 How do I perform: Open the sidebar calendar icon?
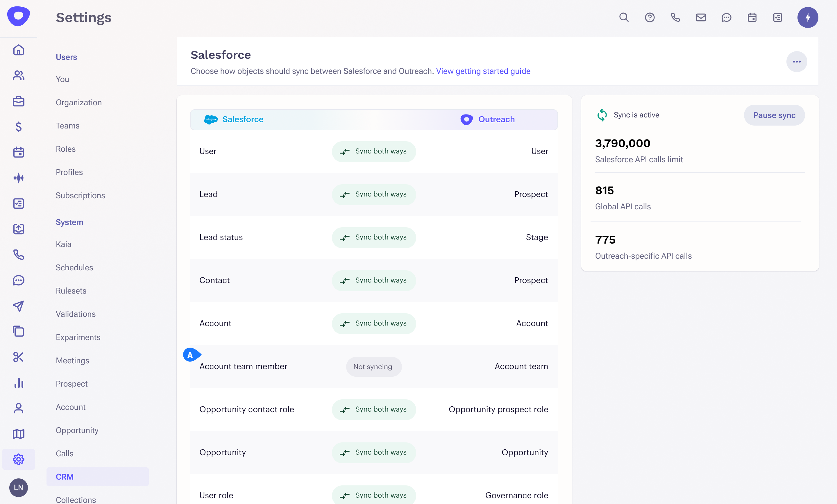pyautogui.click(x=19, y=152)
